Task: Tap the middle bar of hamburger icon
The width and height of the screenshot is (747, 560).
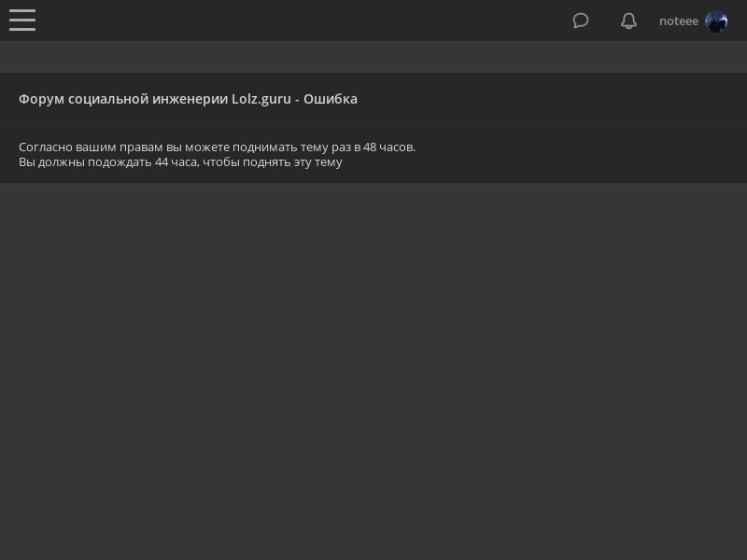Action: tap(22, 20)
